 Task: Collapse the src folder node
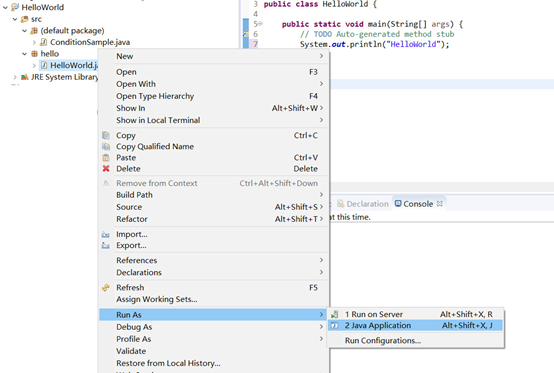15,19
